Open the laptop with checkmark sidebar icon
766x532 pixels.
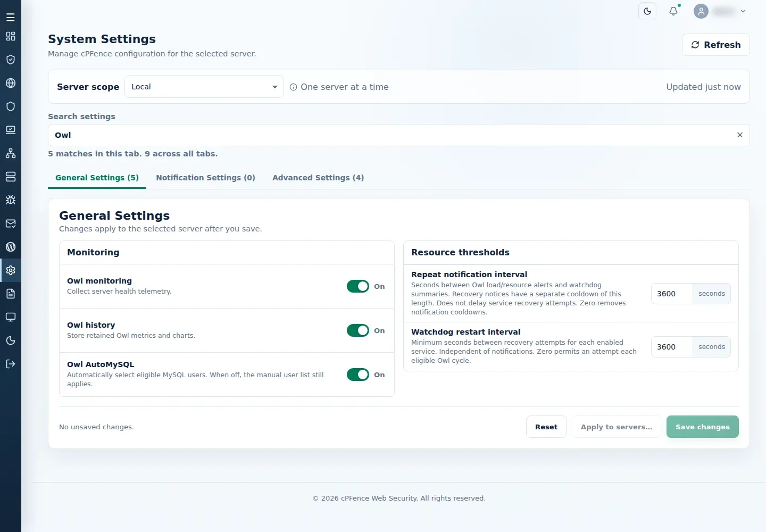click(11, 130)
